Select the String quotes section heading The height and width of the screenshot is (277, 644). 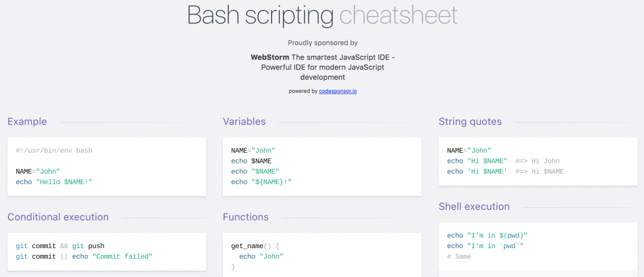tap(470, 121)
